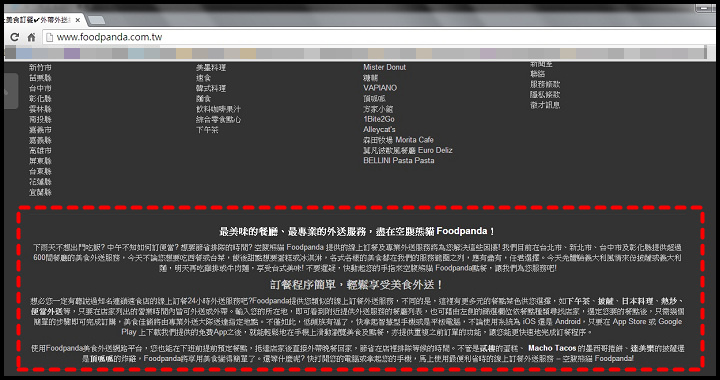Visit the VAPIANO restaurant link
Viewport: 720px width, 380px height.
click(380, 88)
